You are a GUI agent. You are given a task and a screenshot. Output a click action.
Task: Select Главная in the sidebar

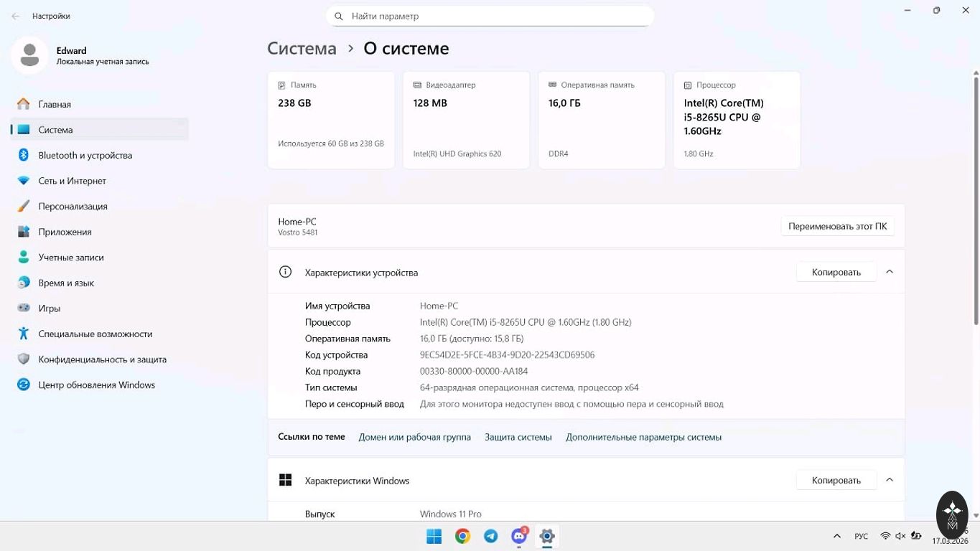tap(55, 104)
